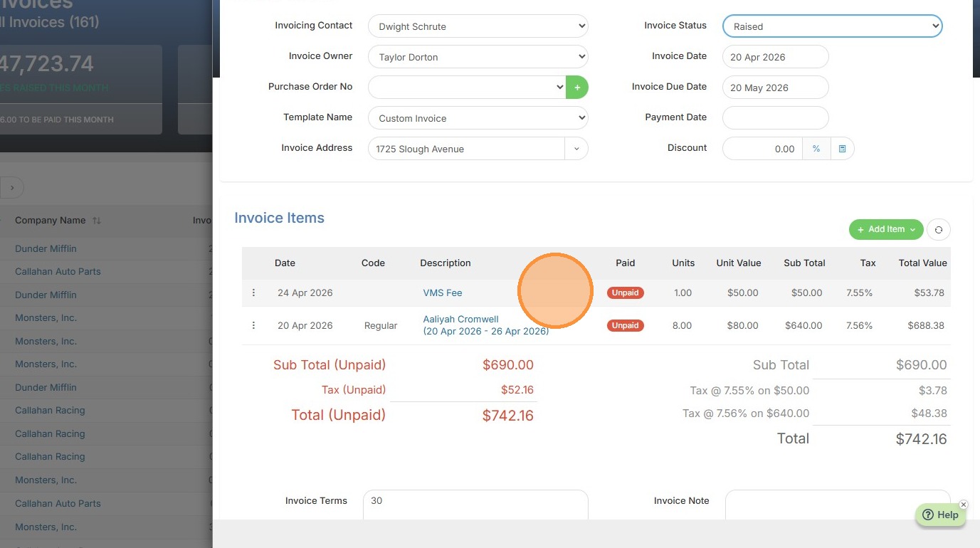Image resolution: width=980 pixels, height=548 pixels.
Task: Click the Total (Unpaid) label
Action: pos(338,415)
